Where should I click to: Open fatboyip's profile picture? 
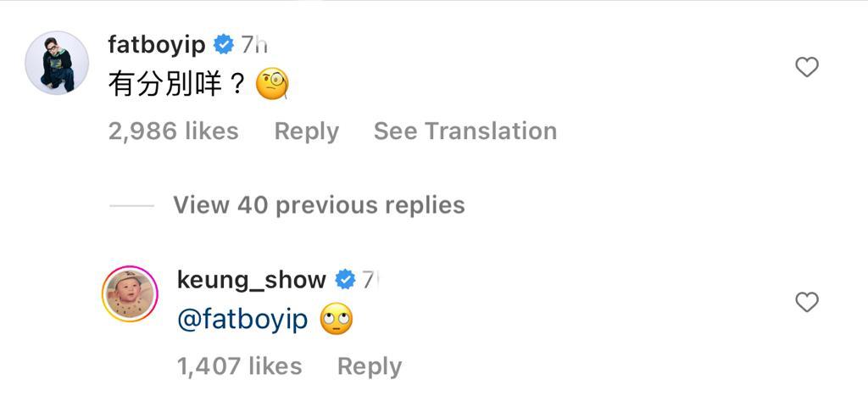(57, 63)
